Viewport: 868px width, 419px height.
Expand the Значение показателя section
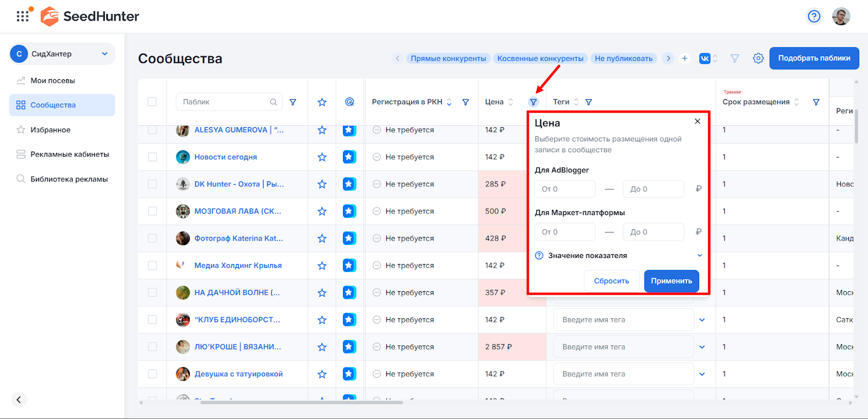699,255
